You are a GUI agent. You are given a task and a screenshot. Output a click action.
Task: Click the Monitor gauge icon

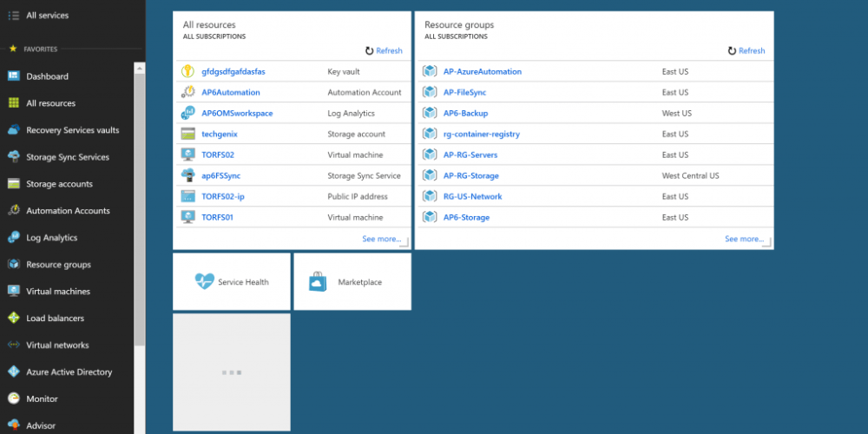[14, 398]
